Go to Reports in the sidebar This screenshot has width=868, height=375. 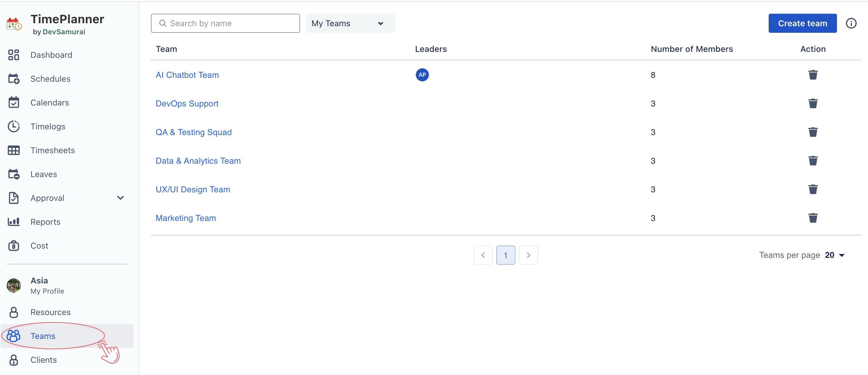tap(45, 222)
